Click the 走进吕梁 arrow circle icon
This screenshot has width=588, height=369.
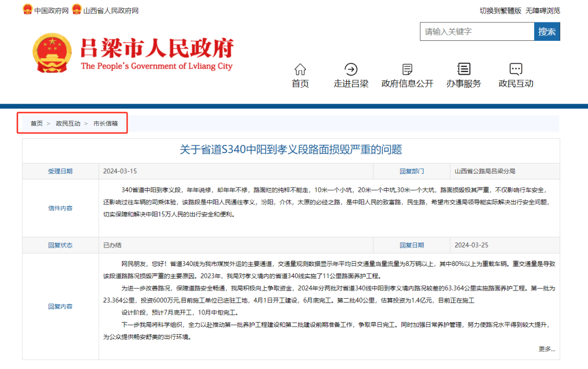351,69
